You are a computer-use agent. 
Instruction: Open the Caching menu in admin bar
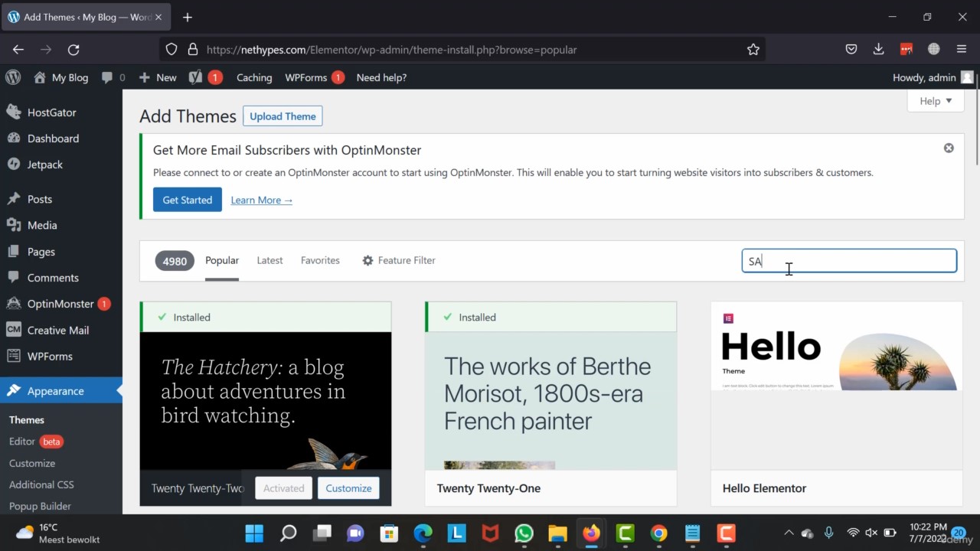tap(254, 77)
